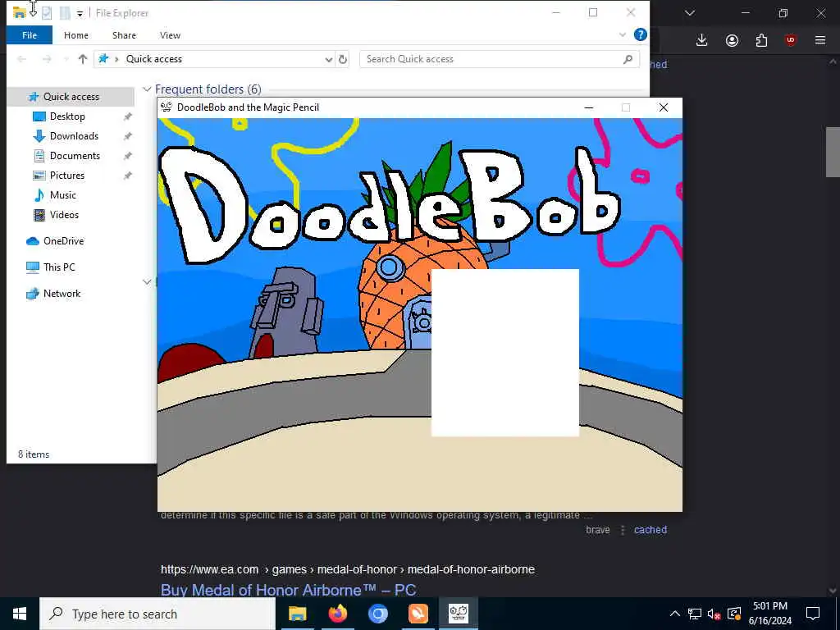This screenshot has width=840, height=630.
Task: Open Downloads in the navigation pane
Action: (73, 136)
